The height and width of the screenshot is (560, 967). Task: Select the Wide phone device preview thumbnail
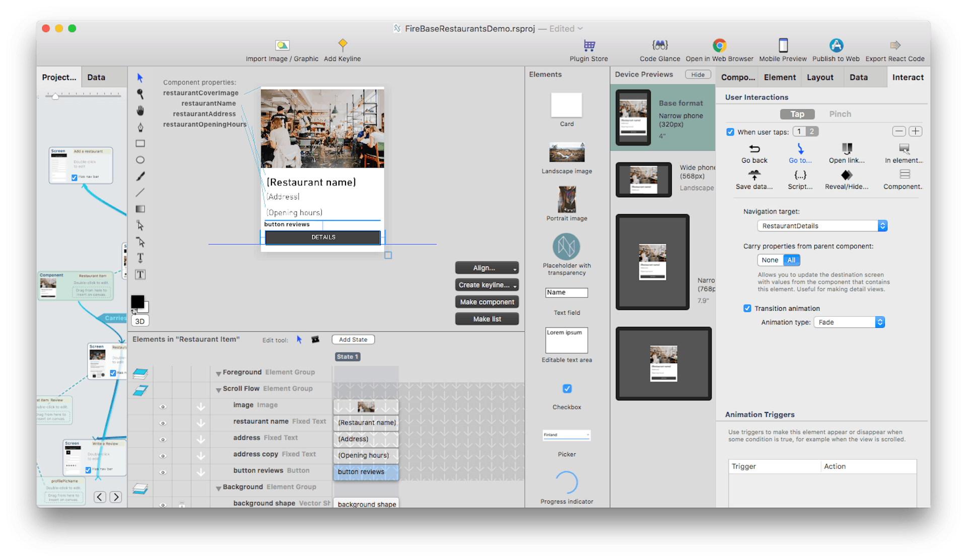[x=644, y=180]
